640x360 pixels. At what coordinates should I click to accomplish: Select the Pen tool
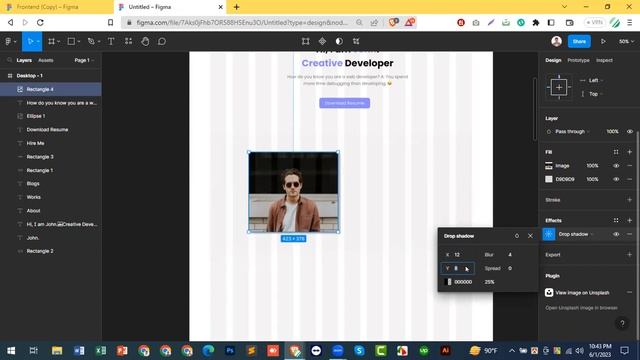pyautogui.click(x=91, y=41)
